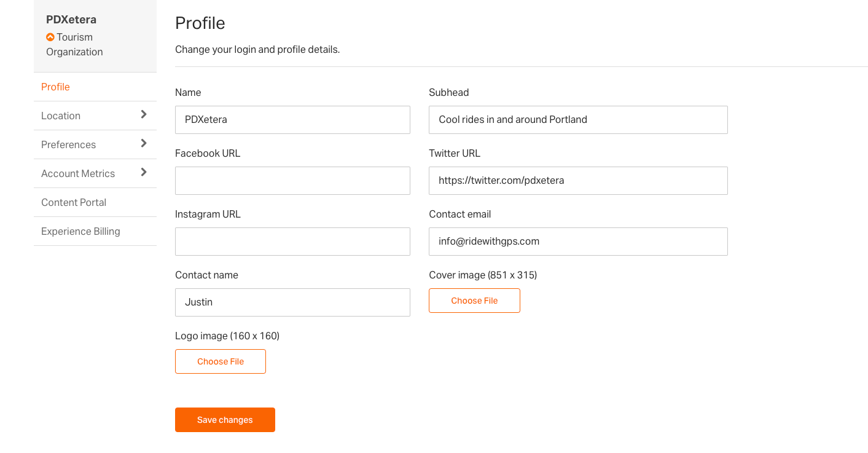Open the Profile sidebar item

95,87
